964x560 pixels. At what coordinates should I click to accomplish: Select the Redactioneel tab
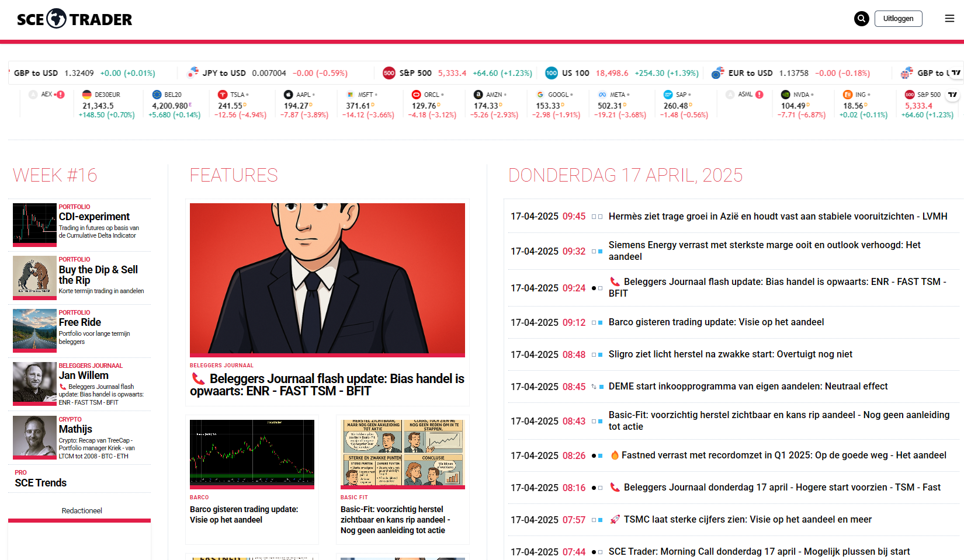82,511
